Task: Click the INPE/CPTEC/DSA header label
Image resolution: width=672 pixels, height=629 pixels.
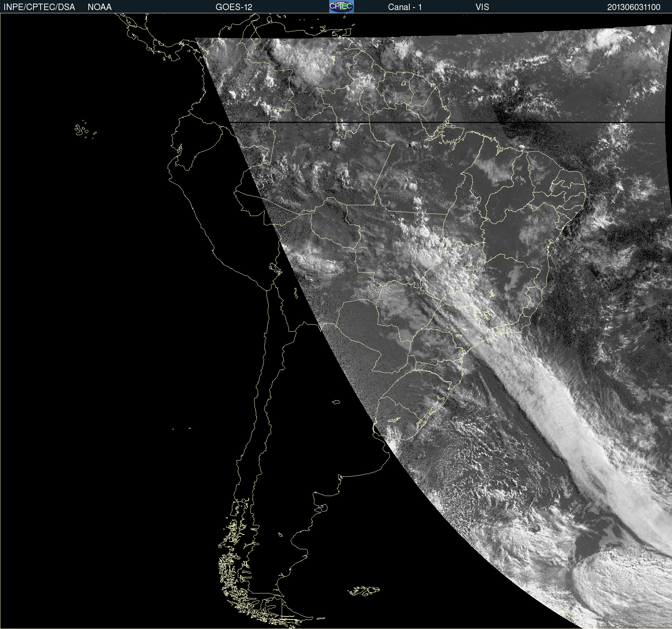Action: coord(39,7)
